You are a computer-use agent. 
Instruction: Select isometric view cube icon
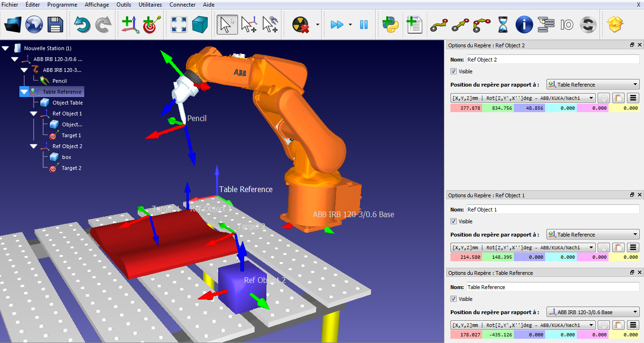pos(200,24)
